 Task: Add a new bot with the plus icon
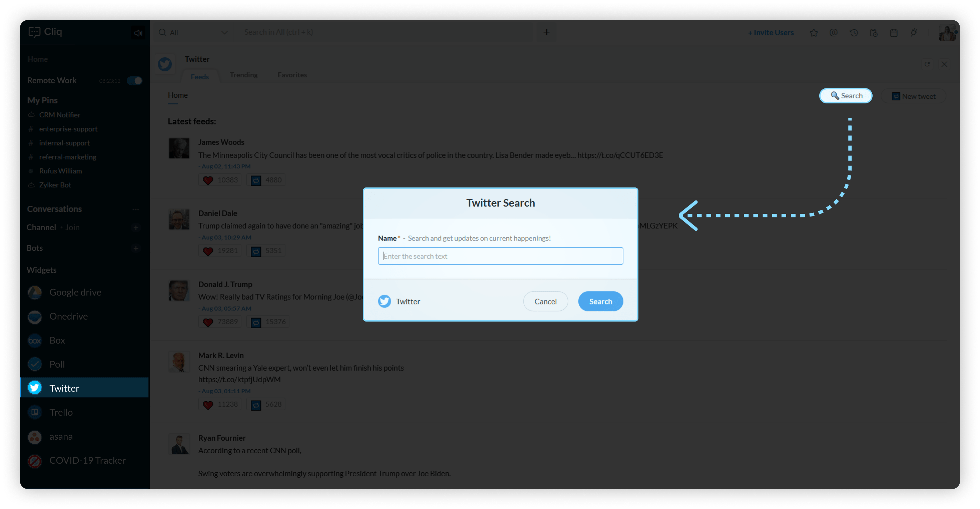[x=135, y=248]
